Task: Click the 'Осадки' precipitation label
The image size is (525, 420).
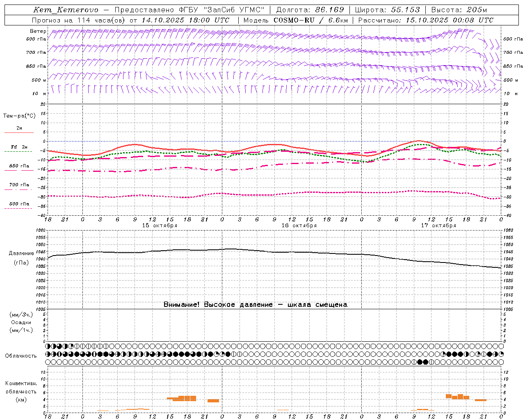Action: [21, 322]
